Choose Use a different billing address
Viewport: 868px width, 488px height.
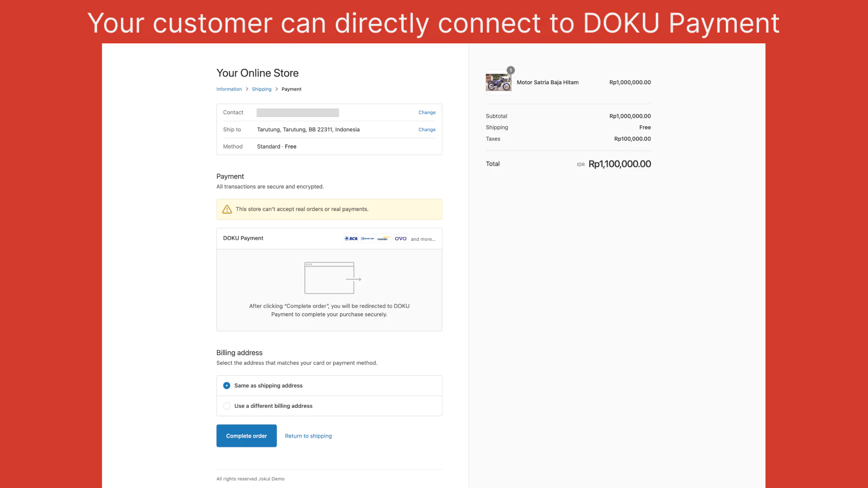227,406
